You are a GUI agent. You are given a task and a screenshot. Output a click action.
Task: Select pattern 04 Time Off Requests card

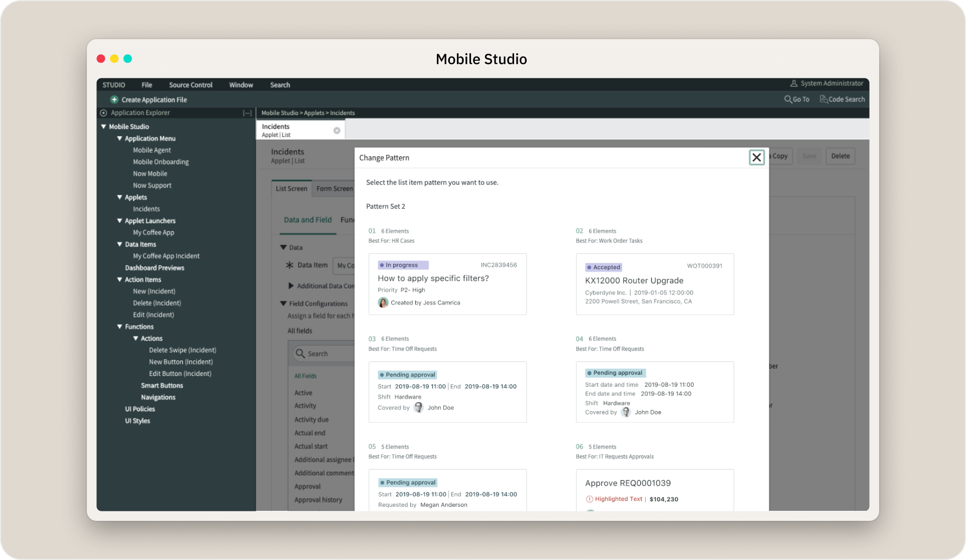click(655, 392)
